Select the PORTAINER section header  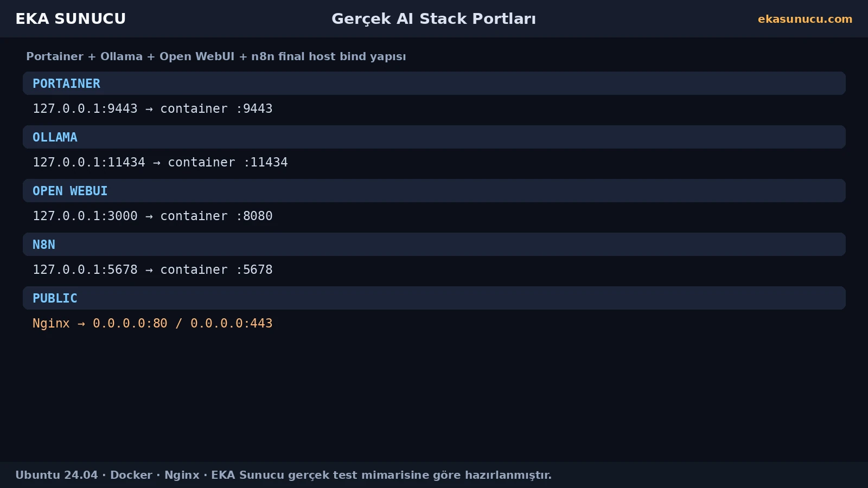[x=434, y=84]
